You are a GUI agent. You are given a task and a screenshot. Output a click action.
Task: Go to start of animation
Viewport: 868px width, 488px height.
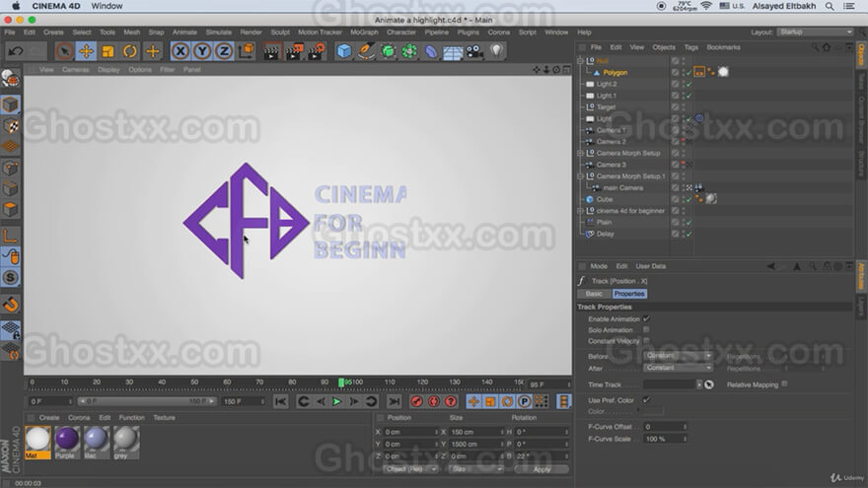(x=281, y=401)
